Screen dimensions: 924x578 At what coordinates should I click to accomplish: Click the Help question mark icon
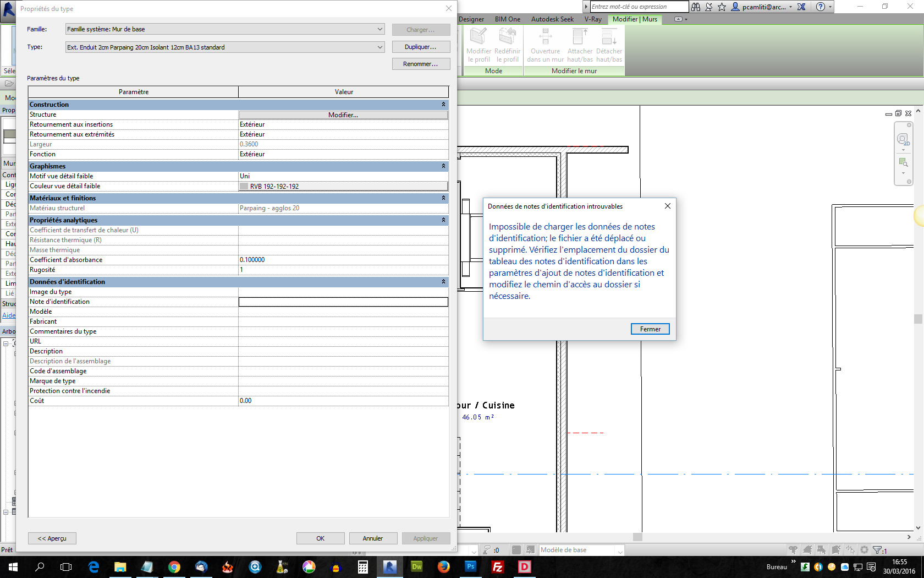pos(820,7)
